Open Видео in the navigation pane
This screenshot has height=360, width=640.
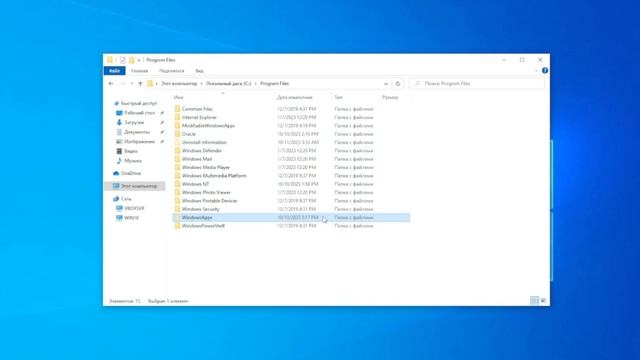point(131,151)
